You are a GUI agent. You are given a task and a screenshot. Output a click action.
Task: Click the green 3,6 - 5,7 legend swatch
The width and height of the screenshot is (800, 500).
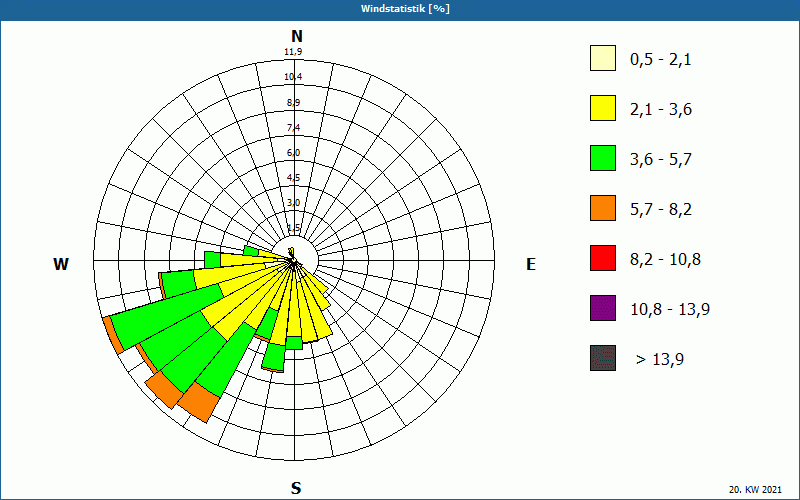(x=603, y=158)
